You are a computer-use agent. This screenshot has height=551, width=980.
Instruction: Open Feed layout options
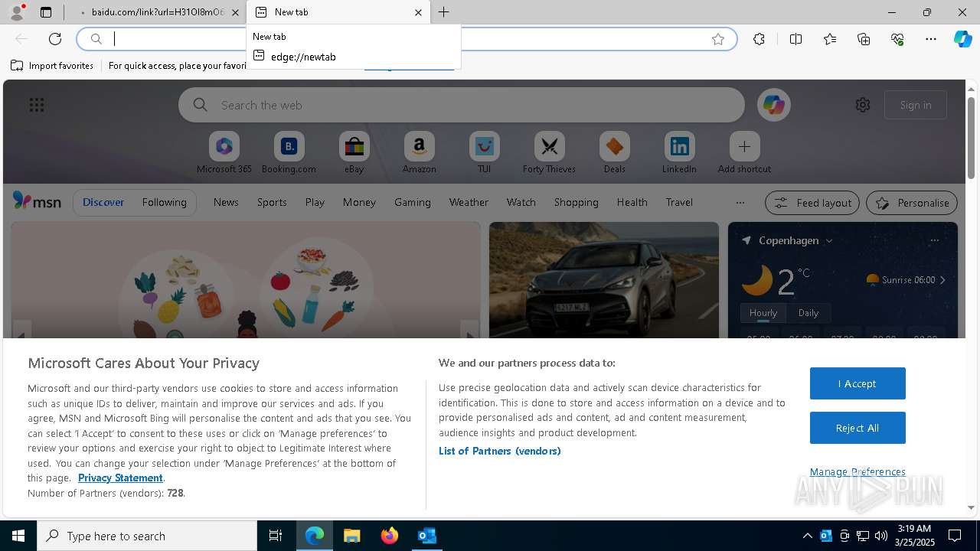tap(812, 203)
